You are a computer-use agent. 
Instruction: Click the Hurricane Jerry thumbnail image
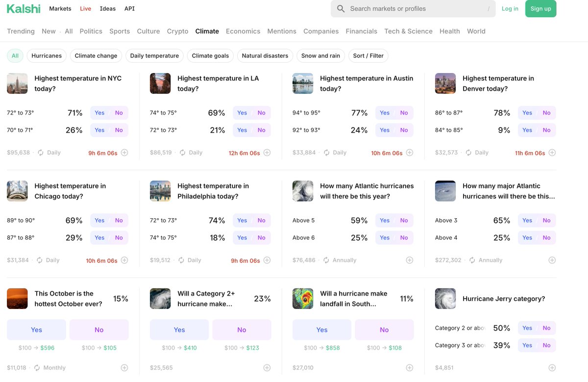point(445,298)
